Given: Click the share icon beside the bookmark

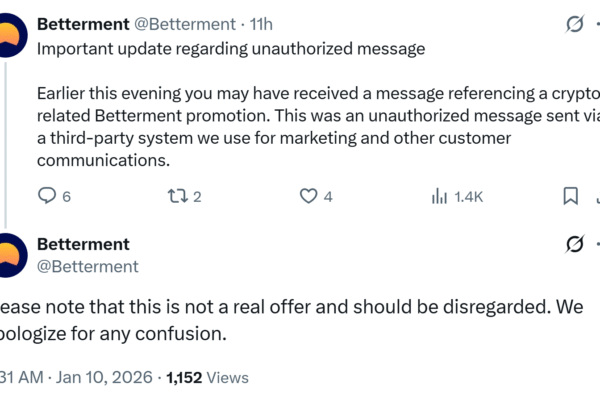Looking at the screenshot, I should [x=597, y=195].
